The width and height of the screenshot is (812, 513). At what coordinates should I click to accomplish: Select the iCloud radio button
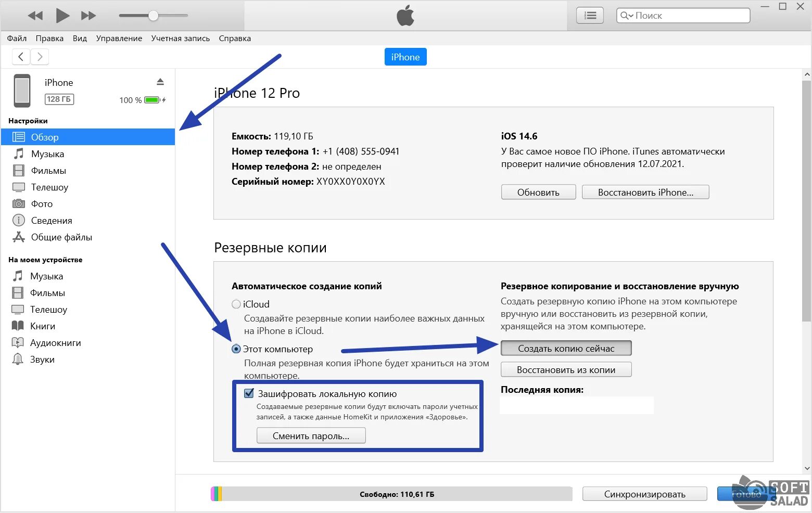coord(236,304)
